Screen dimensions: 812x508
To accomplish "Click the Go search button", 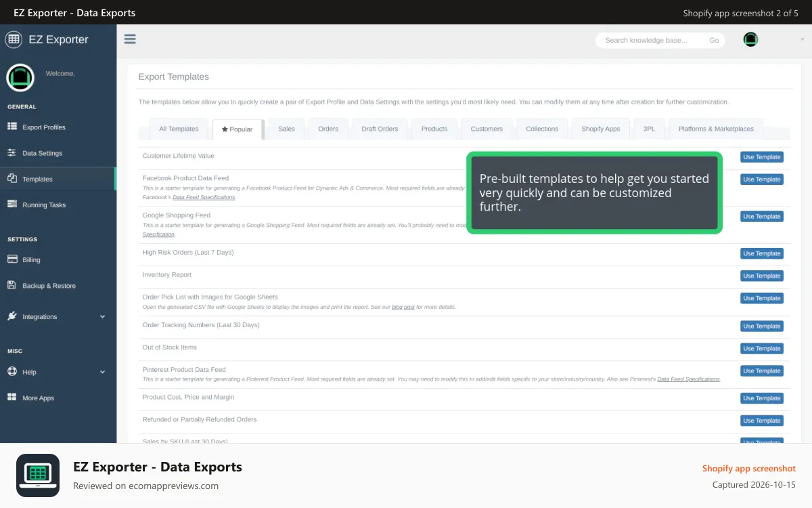I will 714,40.
